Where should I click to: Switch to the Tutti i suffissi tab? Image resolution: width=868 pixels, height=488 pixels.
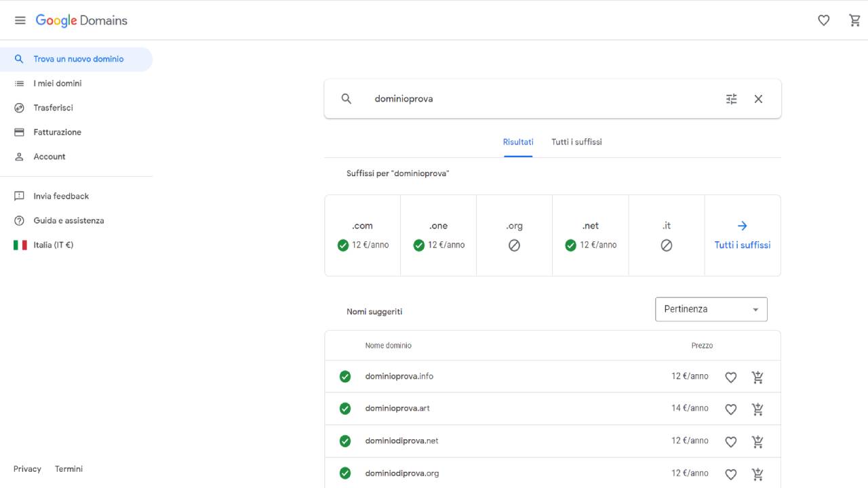[x=576, y=142]
